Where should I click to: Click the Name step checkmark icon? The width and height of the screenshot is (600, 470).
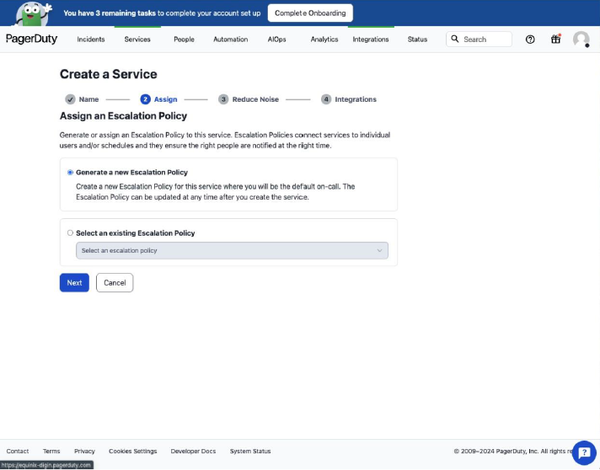click(70, 99)
